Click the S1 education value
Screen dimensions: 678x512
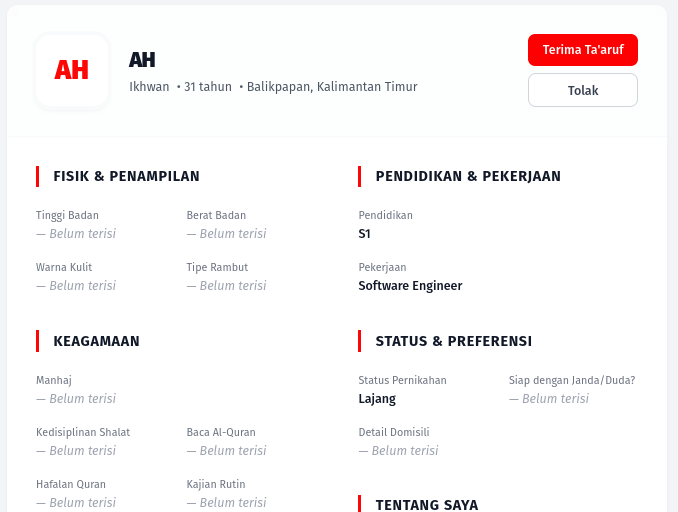[365, 234]
